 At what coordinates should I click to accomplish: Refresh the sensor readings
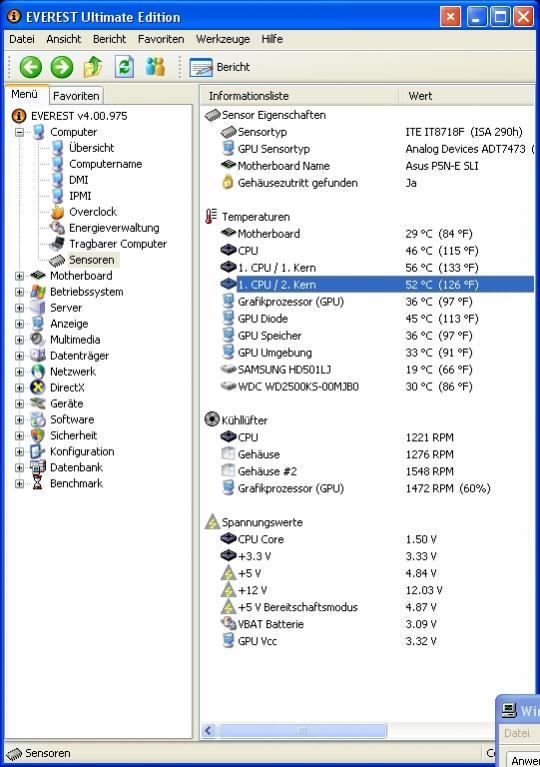124,67
